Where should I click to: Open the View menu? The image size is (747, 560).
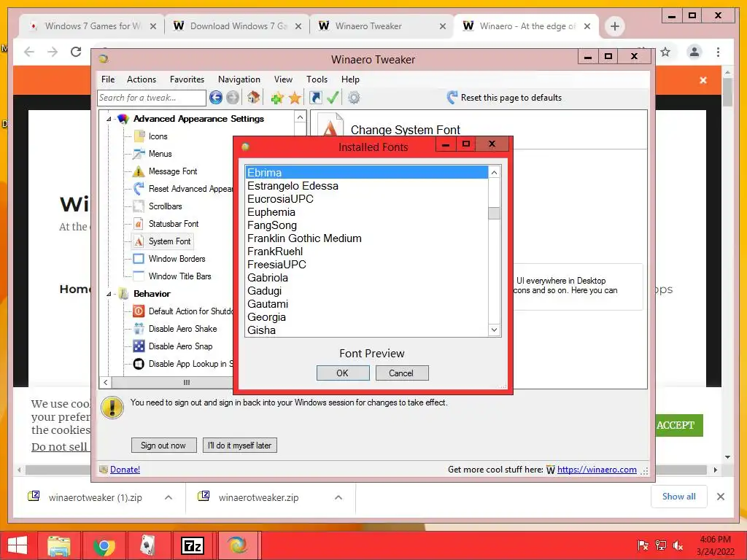(283, 79)
